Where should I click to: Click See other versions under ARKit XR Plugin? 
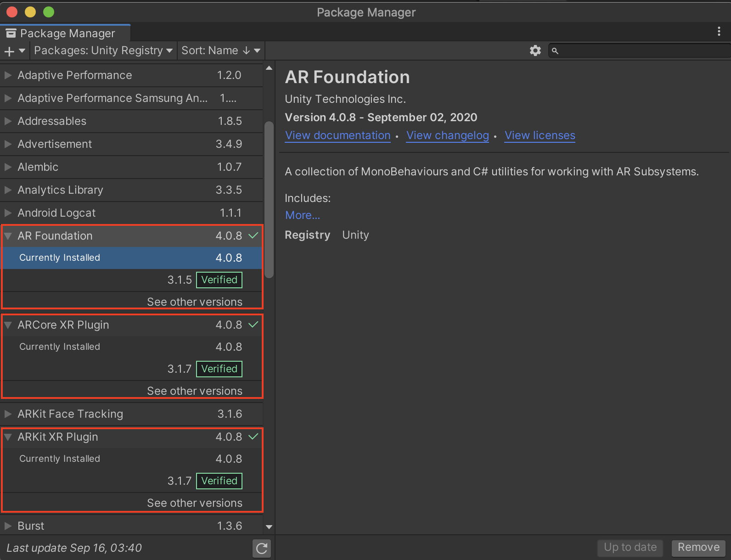[x=195, y=503]
